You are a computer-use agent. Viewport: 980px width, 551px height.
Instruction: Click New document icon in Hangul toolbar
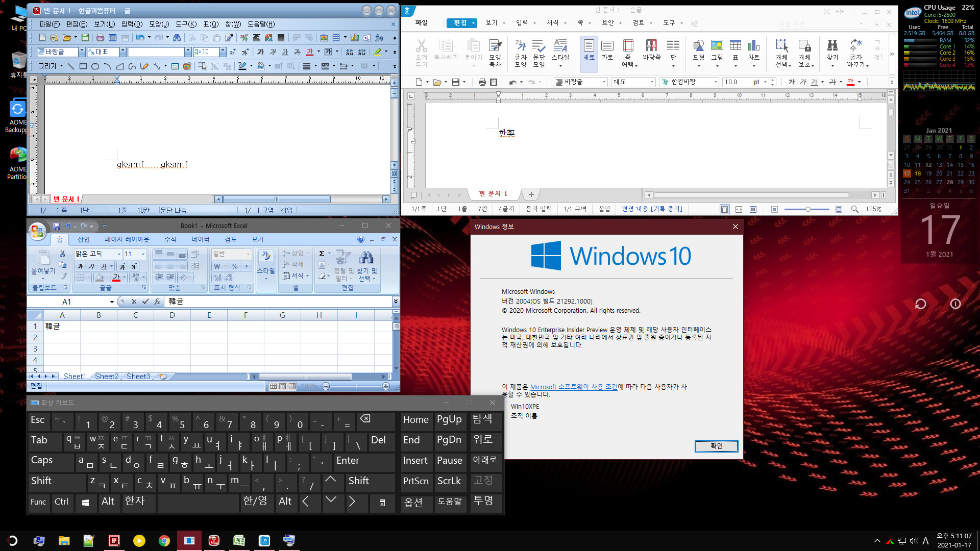[x=42, y=38]
